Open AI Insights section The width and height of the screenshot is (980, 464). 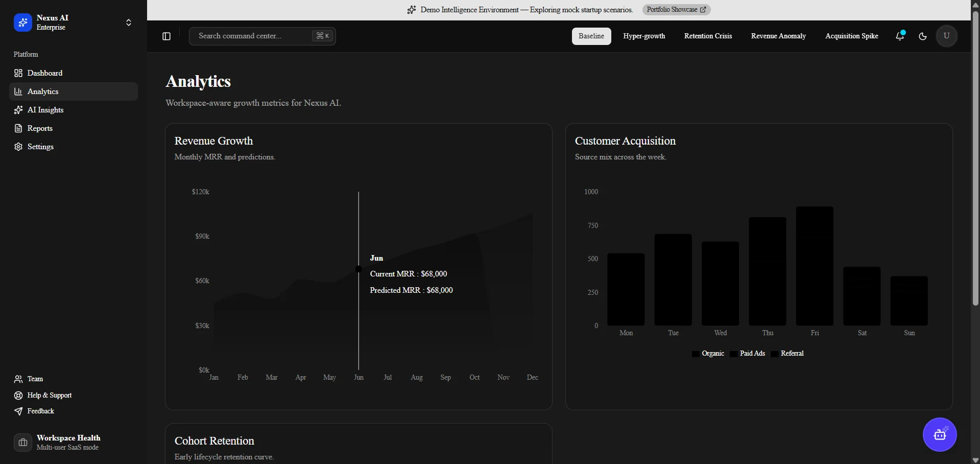74,110
